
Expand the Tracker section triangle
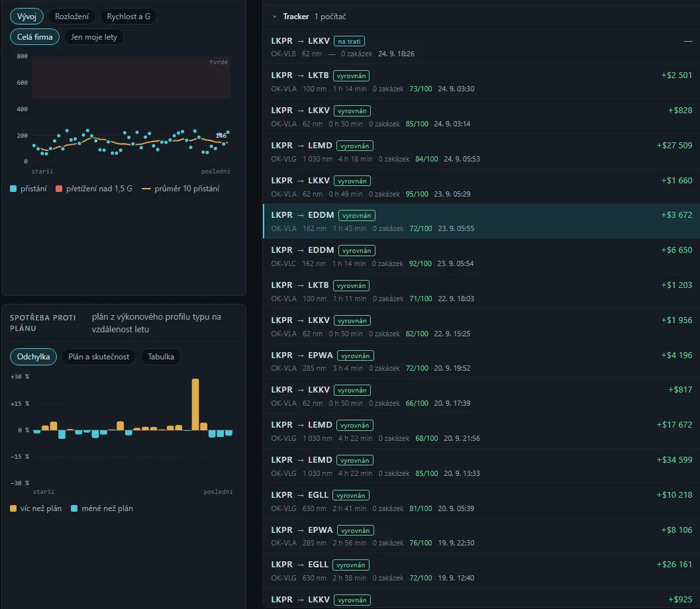point(275,17)
